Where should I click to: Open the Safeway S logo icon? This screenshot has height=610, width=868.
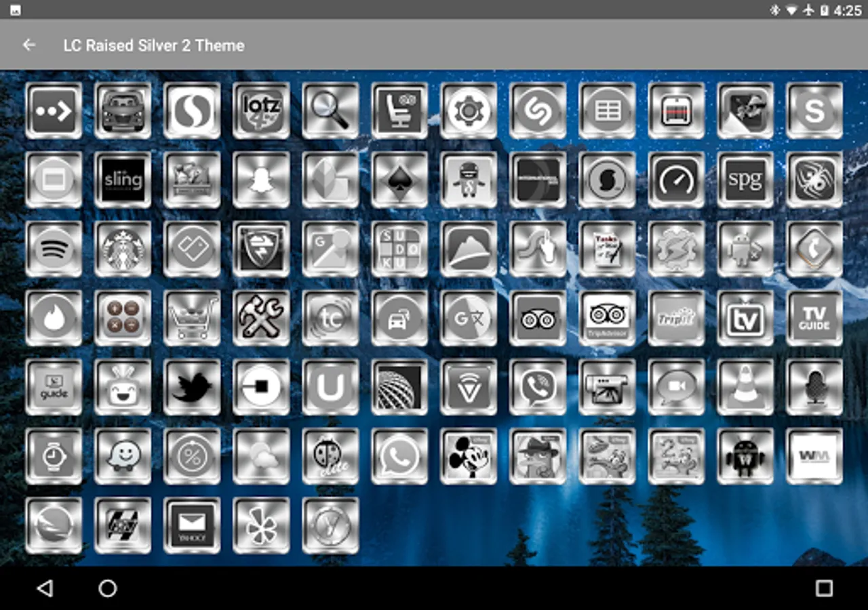click(x=192, y=110)
